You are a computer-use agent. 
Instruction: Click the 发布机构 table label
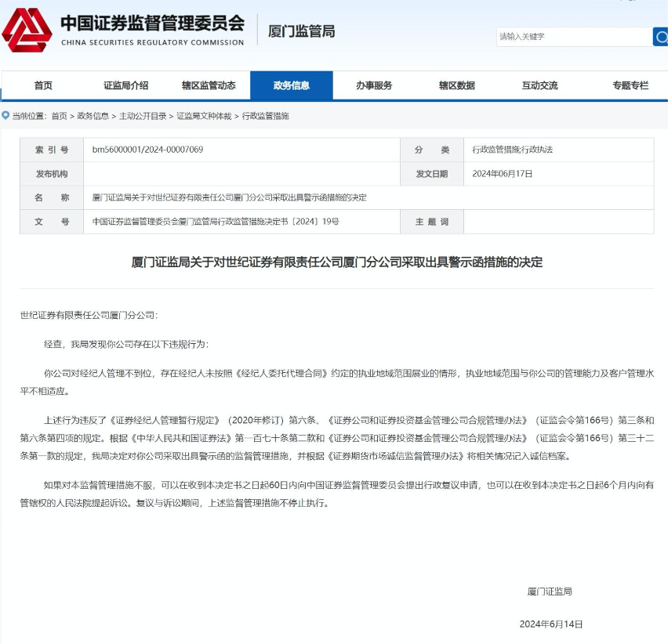(52, 174)
